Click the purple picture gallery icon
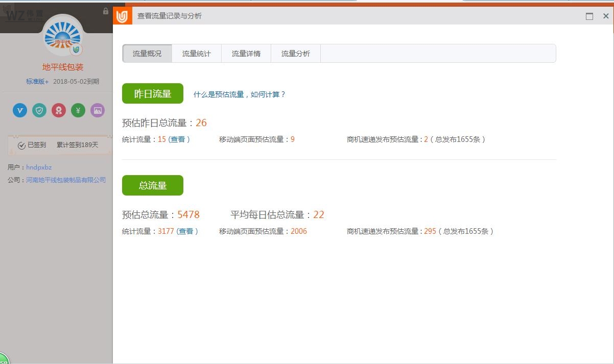The width and height of the screenshot is (614, 364). pos(98,110)
